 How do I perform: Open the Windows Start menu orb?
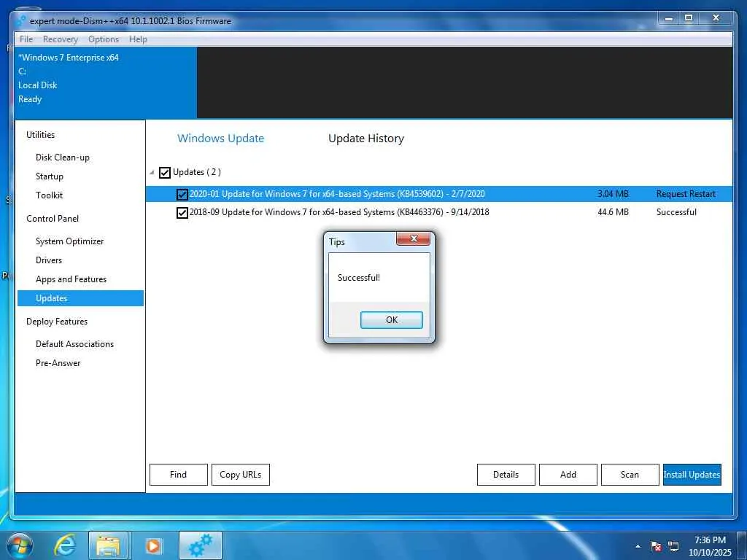pos(20,545)
